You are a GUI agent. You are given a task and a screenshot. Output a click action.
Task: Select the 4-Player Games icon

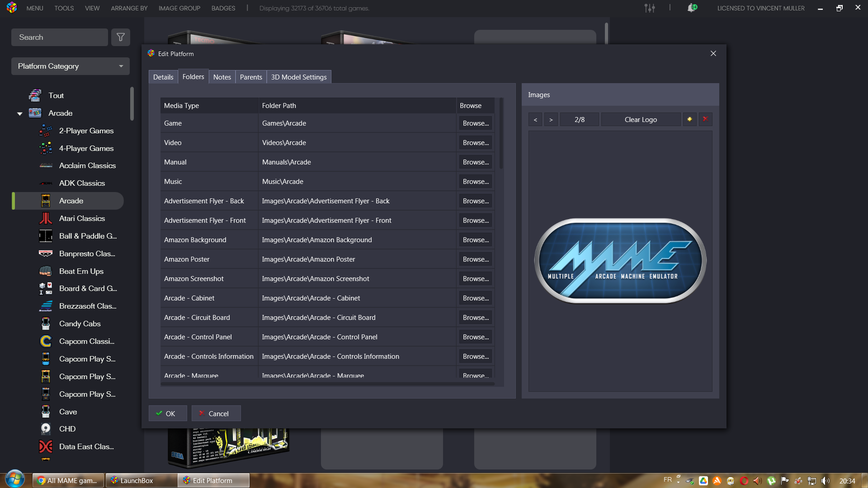(x=46, y=148)
